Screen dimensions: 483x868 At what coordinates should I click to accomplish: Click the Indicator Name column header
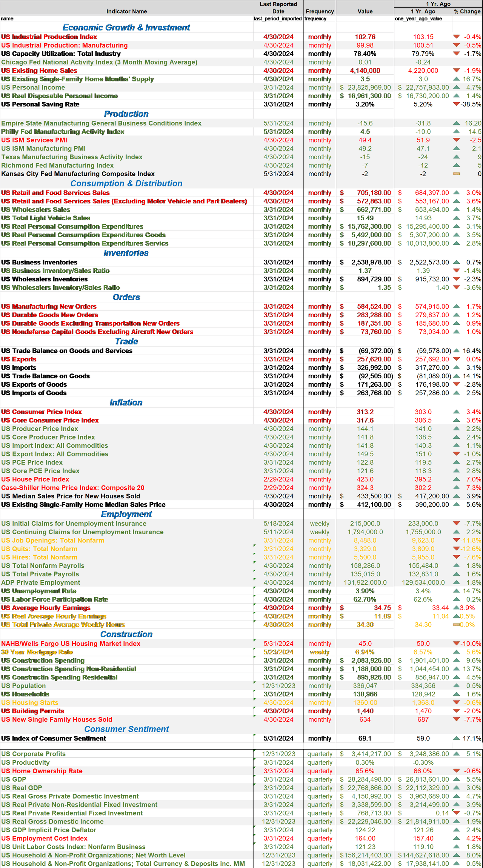[127, 11]
